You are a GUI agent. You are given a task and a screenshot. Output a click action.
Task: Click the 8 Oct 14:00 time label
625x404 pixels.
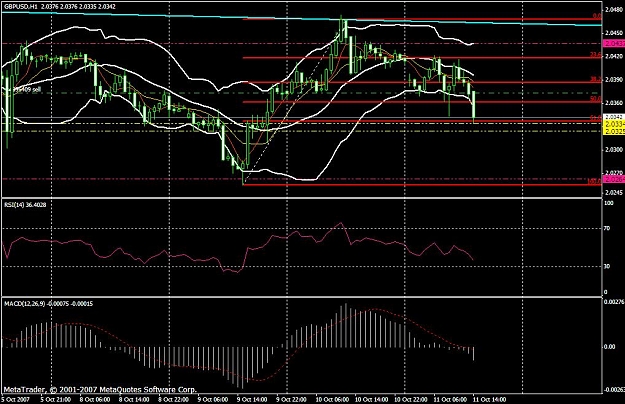pos(134,400)
